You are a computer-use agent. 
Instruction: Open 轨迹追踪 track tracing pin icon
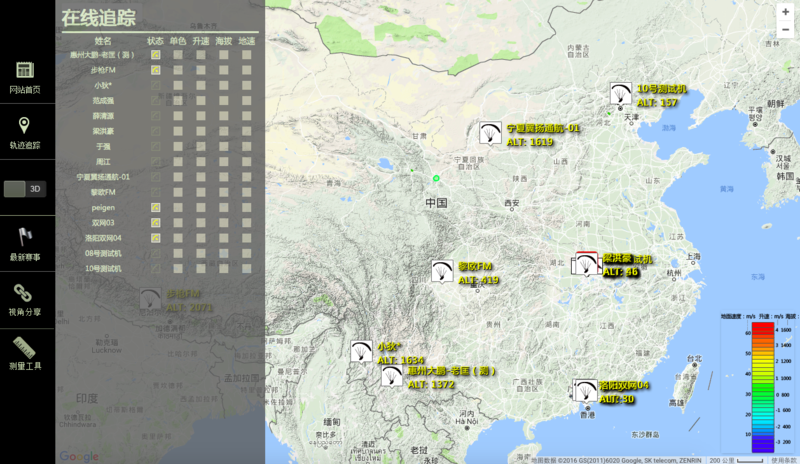tap(24, 125)
